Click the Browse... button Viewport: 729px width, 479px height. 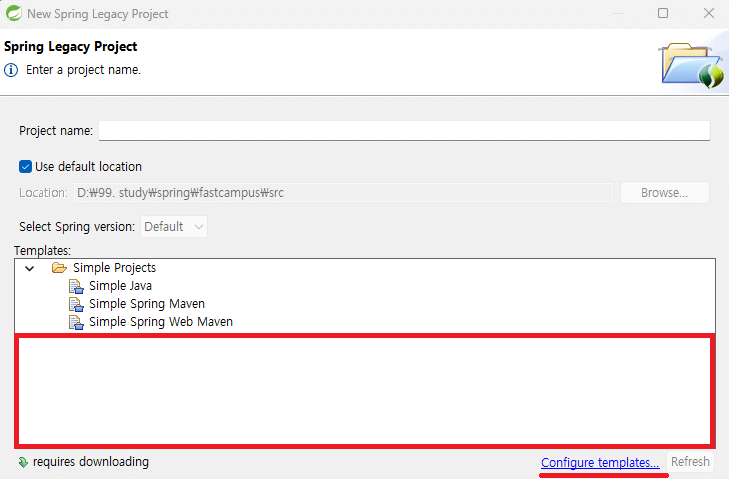[664, 193]
